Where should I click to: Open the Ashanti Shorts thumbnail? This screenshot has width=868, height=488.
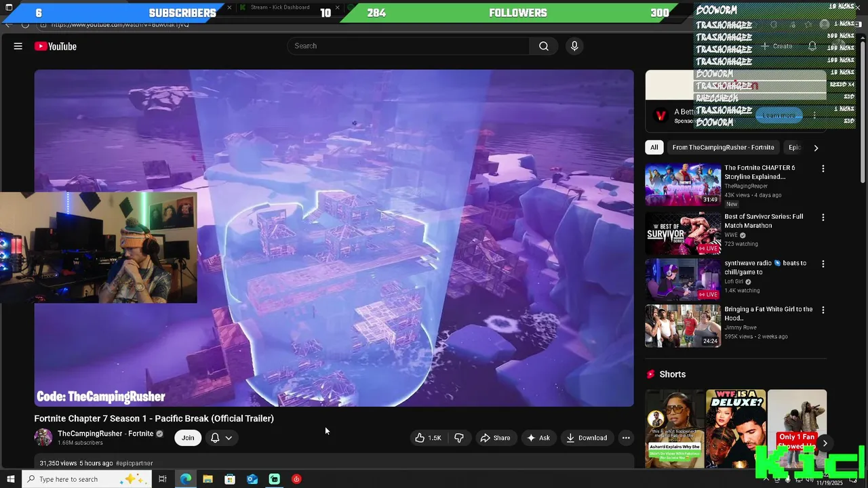(x=674, y=428)
